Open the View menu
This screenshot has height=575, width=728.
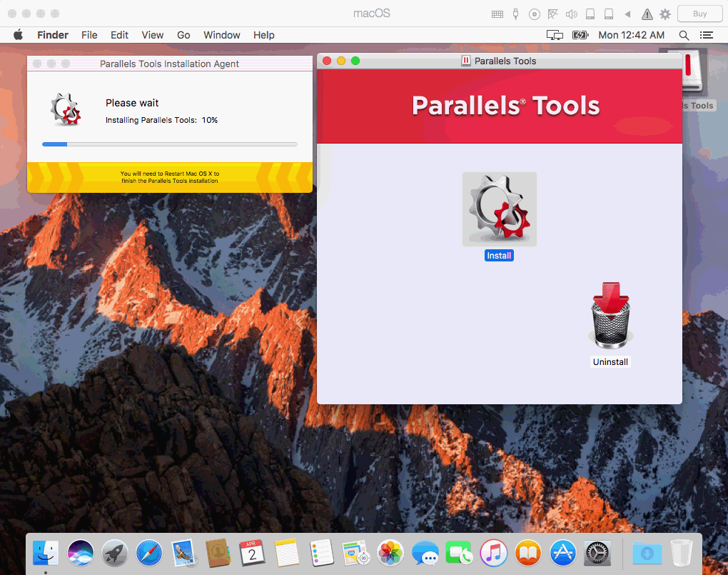tap(152, 35)
